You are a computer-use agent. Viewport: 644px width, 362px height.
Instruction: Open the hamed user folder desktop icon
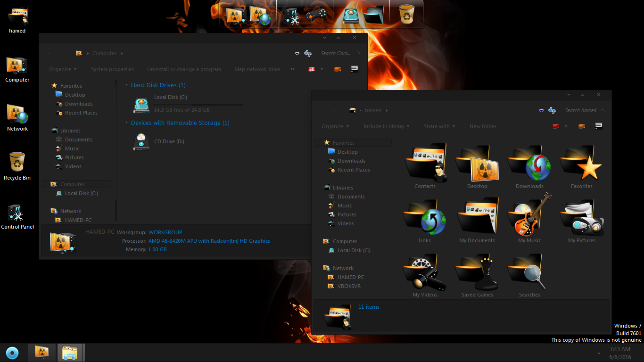(x=17, y=19)
